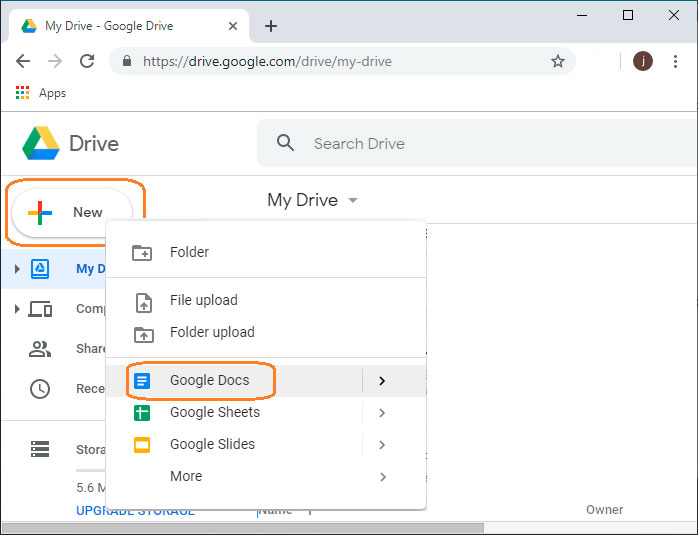
Task: Select Google Docs in the menu
Action: (266, 381)
